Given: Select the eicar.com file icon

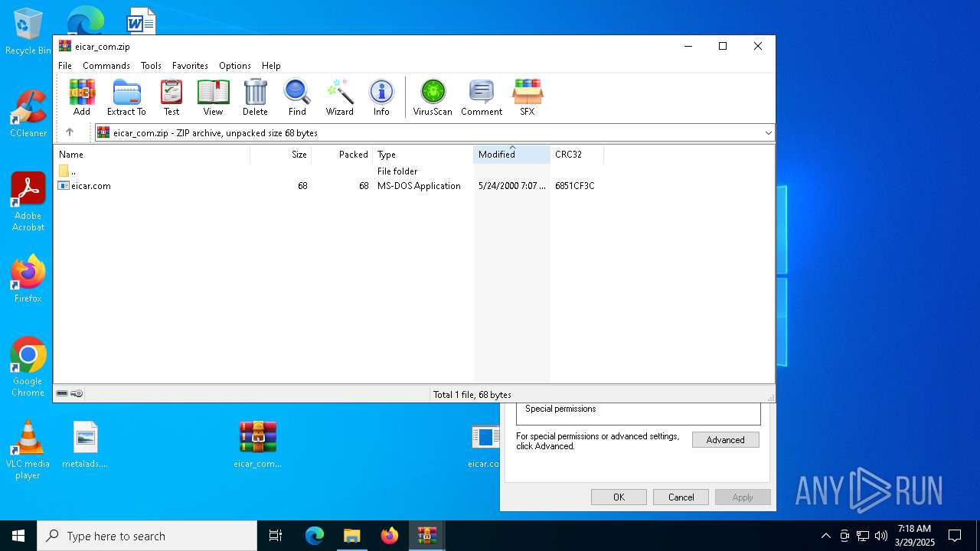Looking at the screenshot, I should coord(64,186).
